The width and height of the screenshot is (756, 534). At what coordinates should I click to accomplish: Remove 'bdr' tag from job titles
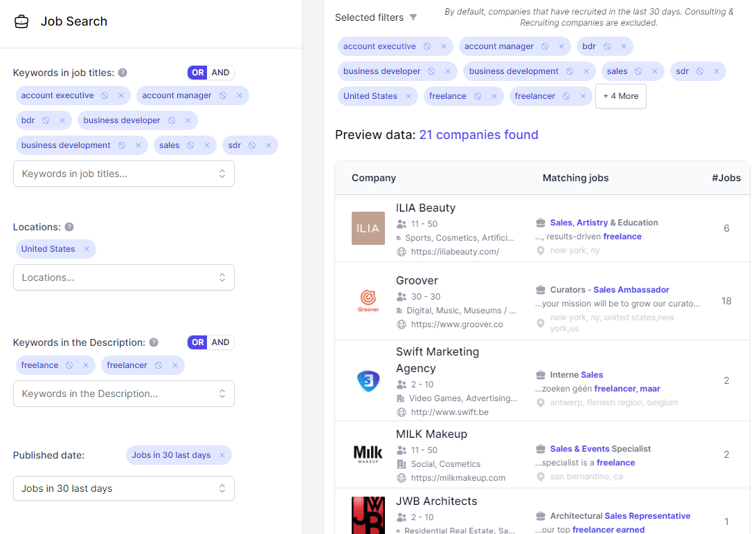click(x=62, y=120)
